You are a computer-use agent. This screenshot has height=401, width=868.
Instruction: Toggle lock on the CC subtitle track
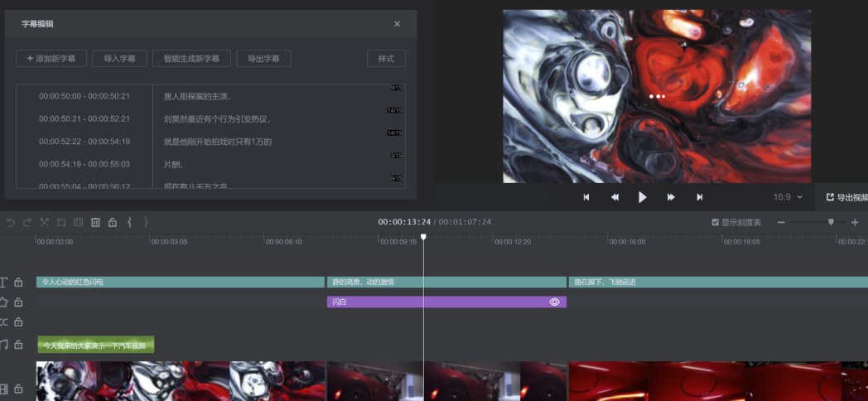click(18, 321)
